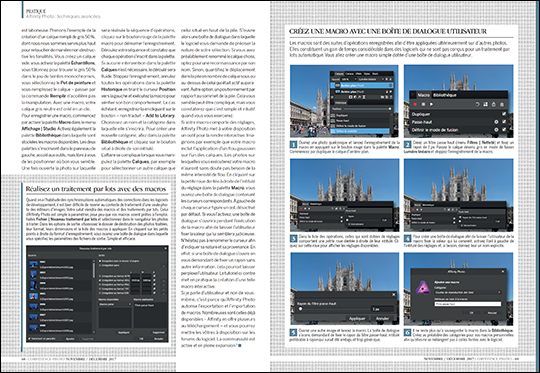Open the gear settings for Définir le mode de fusion
The width and height of the screenshot is (540, 373).
pos(496,130)
